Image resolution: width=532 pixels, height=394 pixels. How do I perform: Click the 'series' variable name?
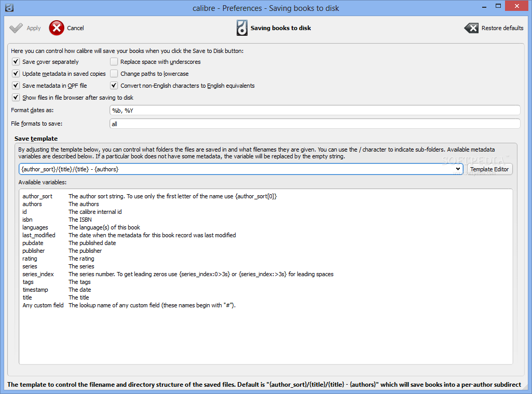30,266
